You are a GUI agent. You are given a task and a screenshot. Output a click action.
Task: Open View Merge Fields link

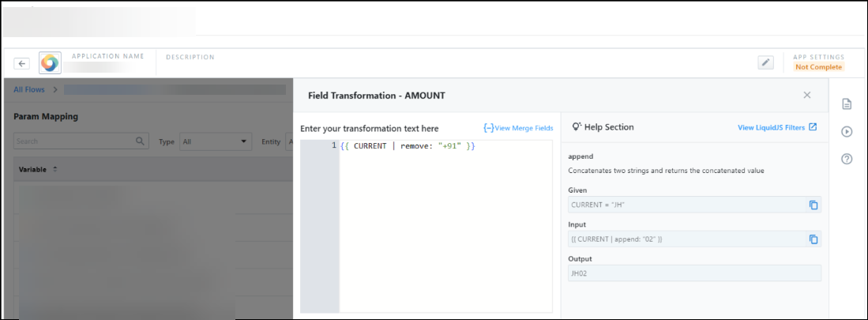pyautogui.click(x=518, y=128)
